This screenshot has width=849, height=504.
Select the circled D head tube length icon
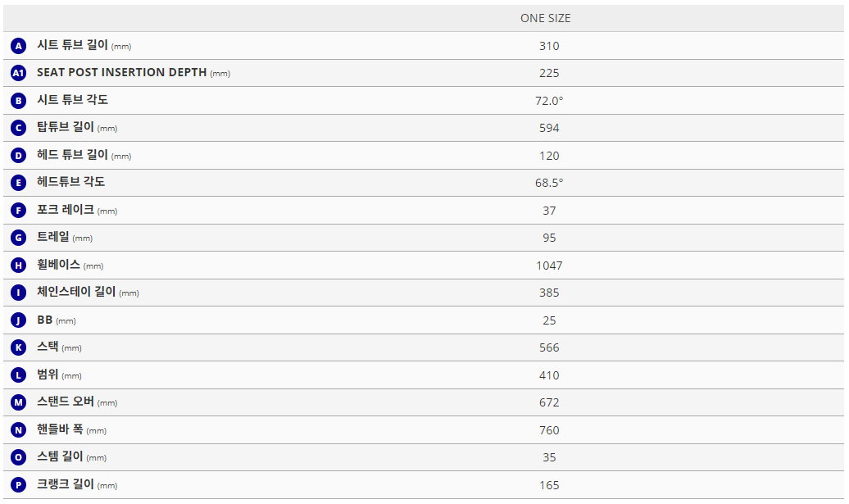click(x=19, y=156)
